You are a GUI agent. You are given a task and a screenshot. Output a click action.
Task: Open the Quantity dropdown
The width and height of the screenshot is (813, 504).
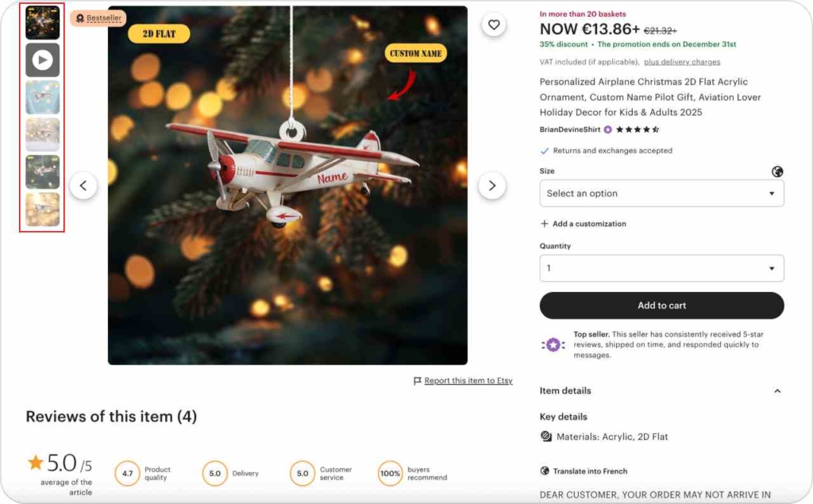[661, 268]
